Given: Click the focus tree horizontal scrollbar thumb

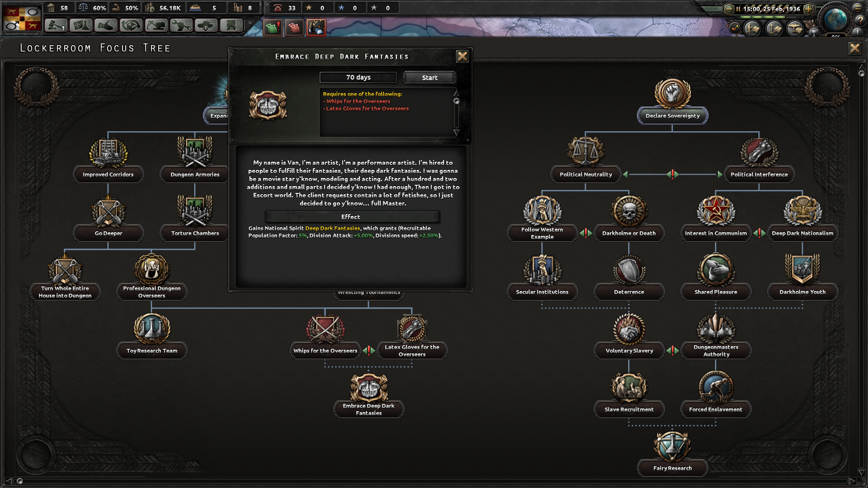Looking at the screenshot, I should [19, 481].
